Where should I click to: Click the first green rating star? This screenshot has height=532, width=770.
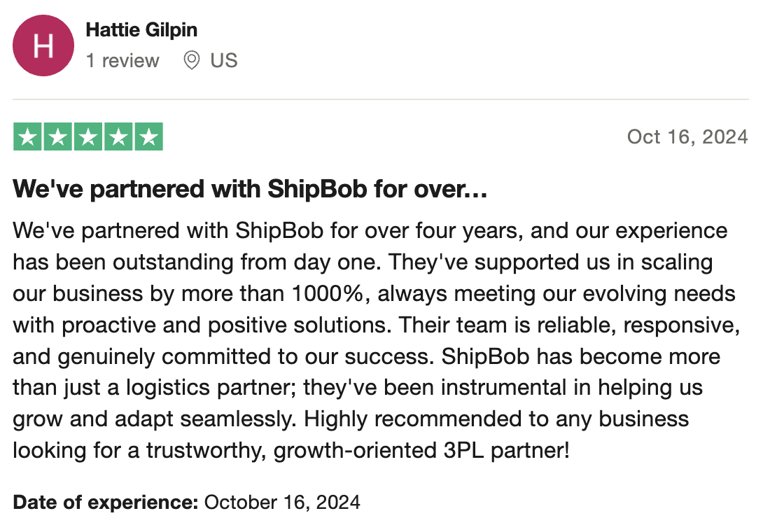[x=28, y=136]
